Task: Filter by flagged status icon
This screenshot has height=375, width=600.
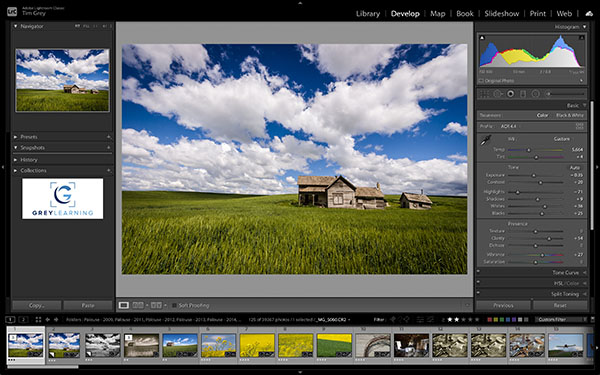Action: click(x=393, y=320)
